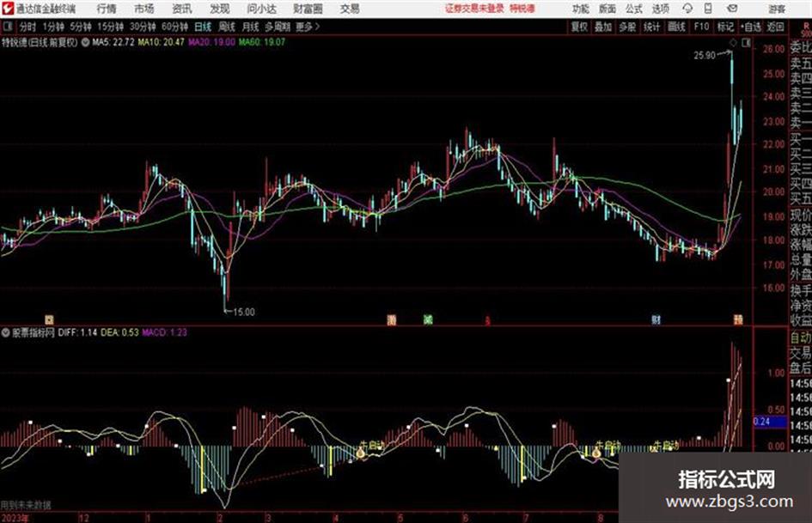The image size is (812, 523).
Task: Open the 交易 menu
Action: (x=350, y=9)
